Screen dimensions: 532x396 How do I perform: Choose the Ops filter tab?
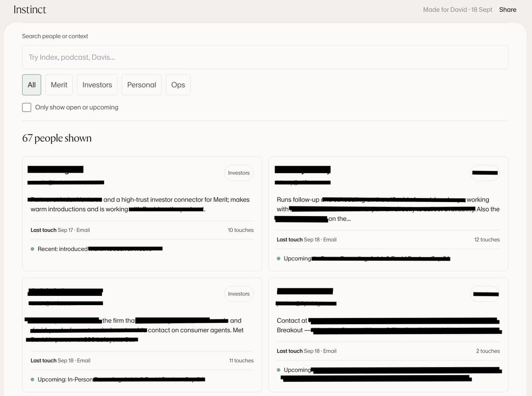point(178,85)
